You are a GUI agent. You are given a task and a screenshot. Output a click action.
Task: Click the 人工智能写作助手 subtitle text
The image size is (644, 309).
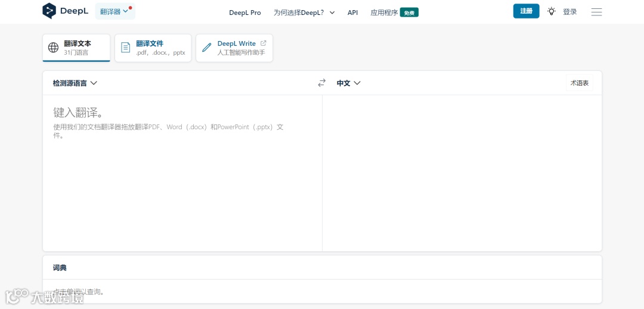[241, 52]
